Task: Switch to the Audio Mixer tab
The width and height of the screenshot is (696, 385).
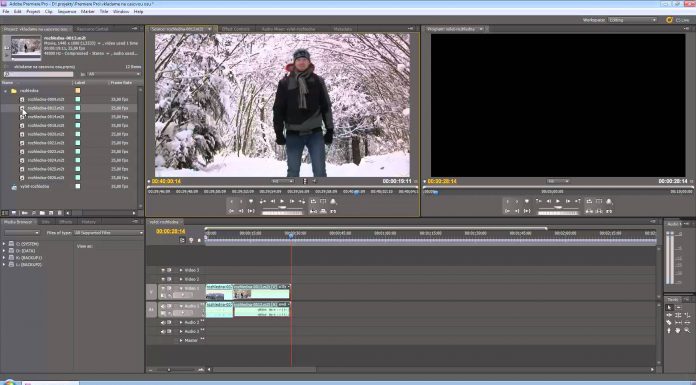Action: tap(288, 29)
